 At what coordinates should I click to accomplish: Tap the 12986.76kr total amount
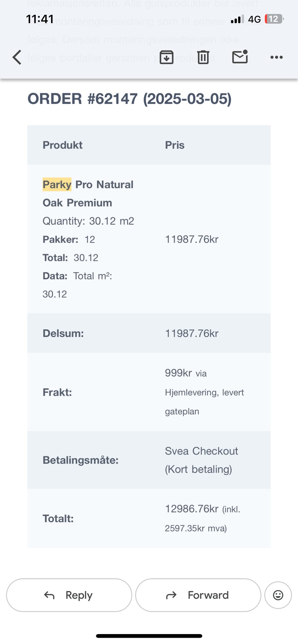[x=192, y=509]
